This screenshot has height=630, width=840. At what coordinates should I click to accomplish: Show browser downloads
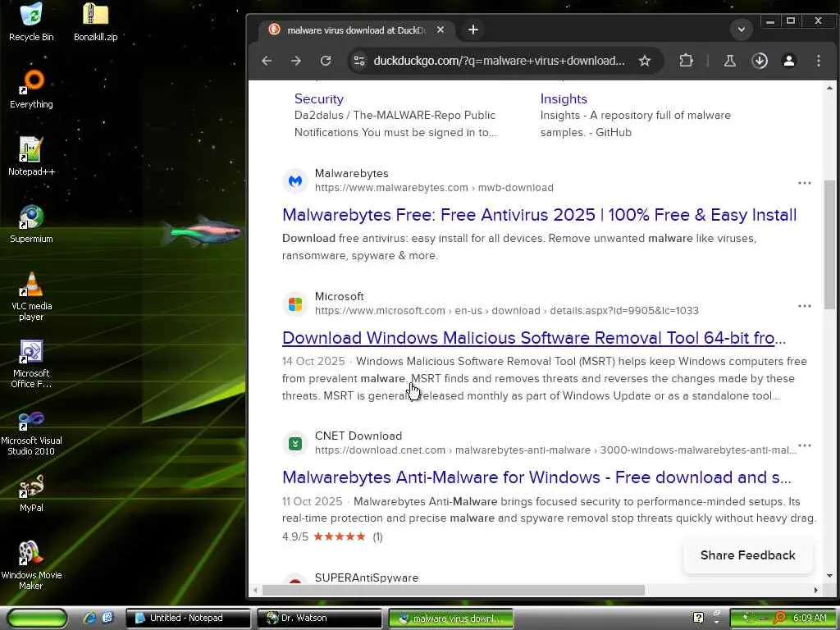point(760,61)
